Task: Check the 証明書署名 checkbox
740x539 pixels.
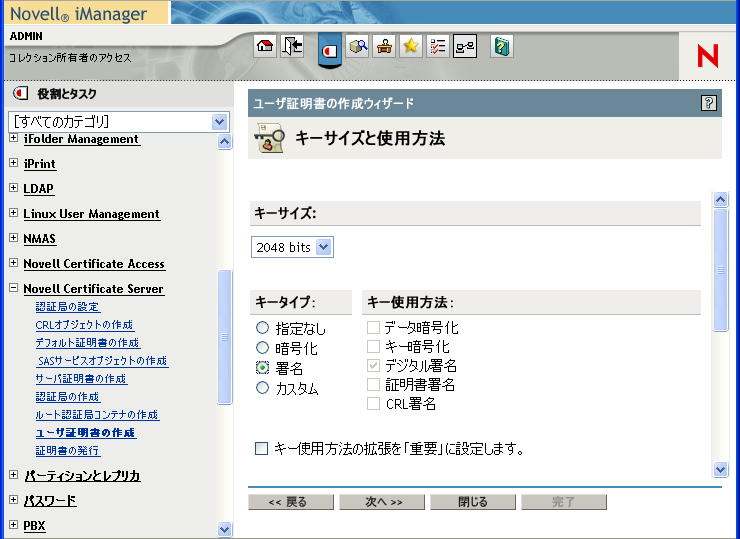Action: [373, 385]
